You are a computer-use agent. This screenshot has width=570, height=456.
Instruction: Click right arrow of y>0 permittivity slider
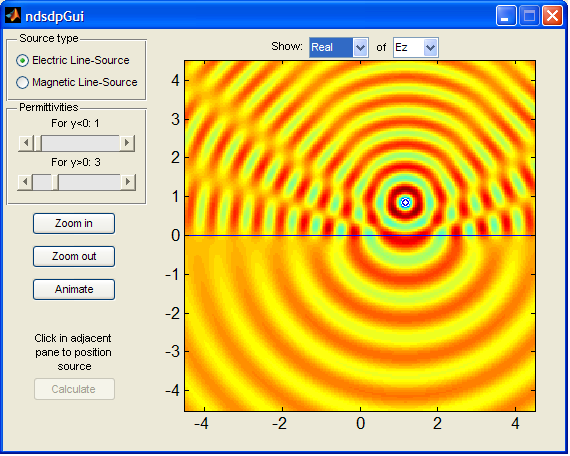pos(128,182)
